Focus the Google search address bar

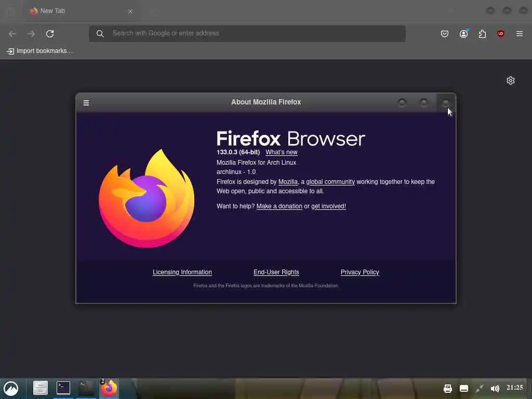pos(247,34)
